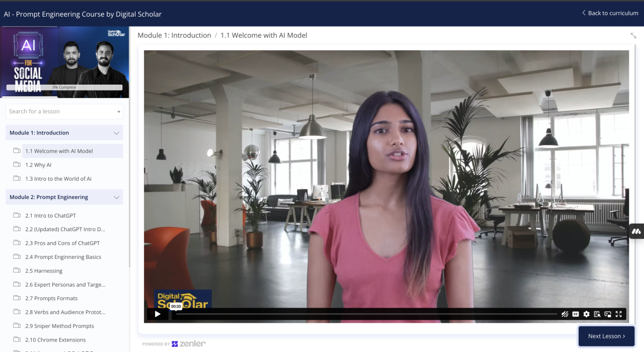Collapse the Module 2: Prompt Engineering chevron
This screenshot has height=352, width=644.
(x=116, y=197)
